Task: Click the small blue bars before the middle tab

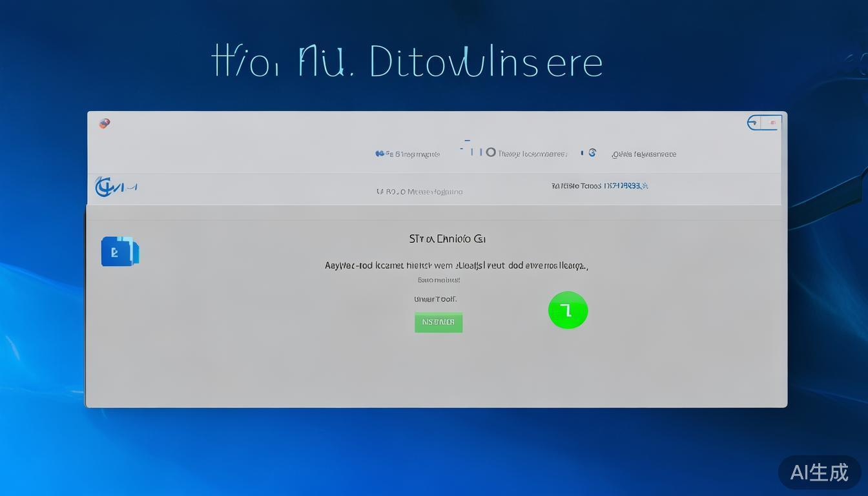Action: coord(471,152)
